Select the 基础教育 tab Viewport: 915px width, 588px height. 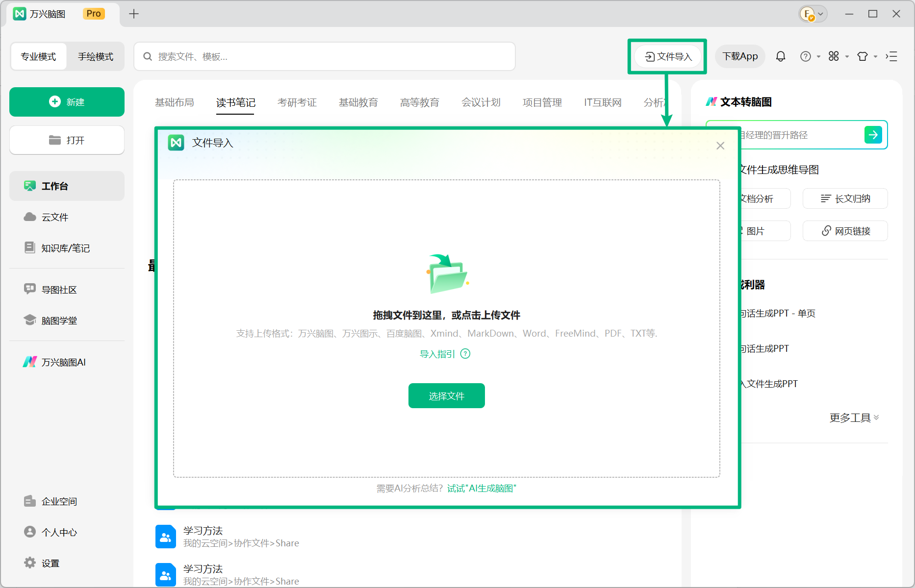coord(358,102)
